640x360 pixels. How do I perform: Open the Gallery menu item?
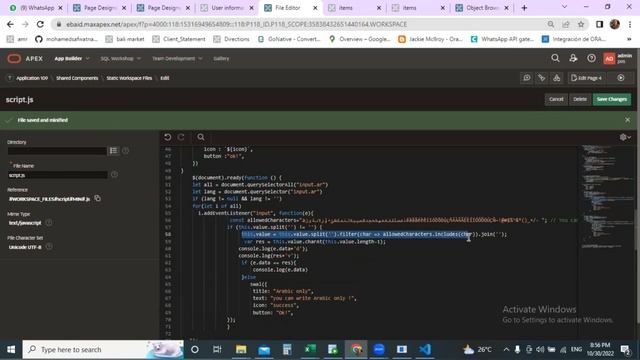(x=221, y=58)
